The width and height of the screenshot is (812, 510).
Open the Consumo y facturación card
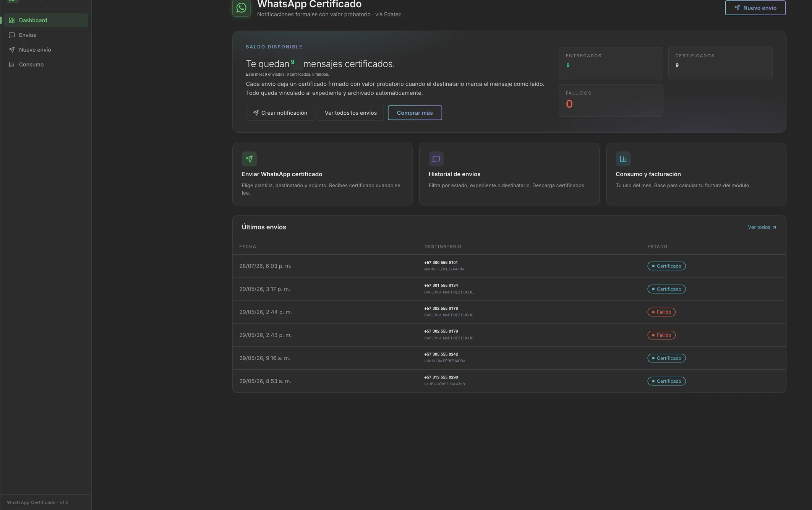coord(696,174)
